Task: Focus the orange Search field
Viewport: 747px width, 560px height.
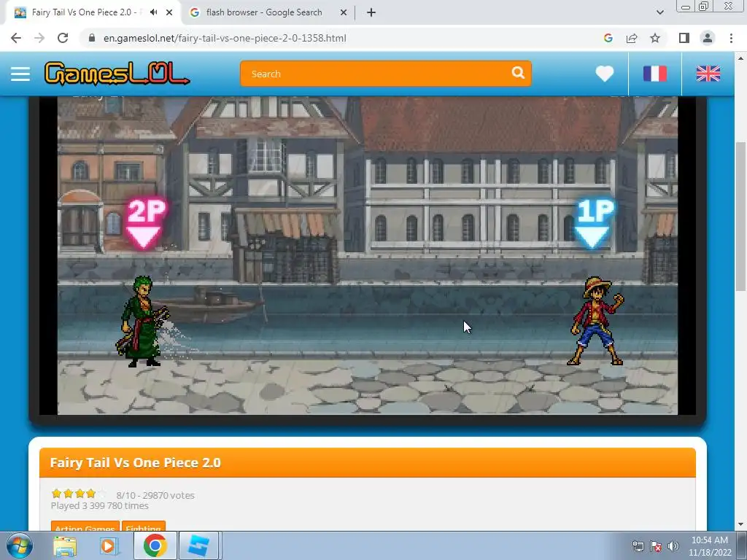Action: (385, 74)
